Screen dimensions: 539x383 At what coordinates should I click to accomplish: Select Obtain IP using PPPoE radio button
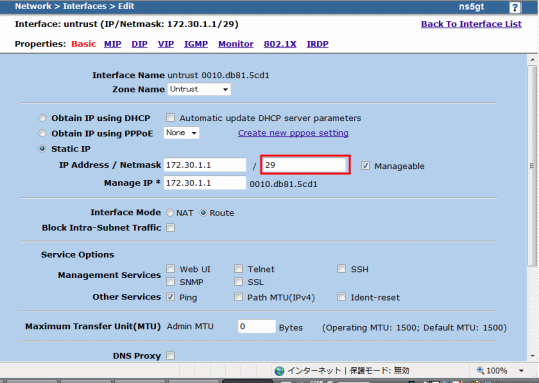pos(42,133)
